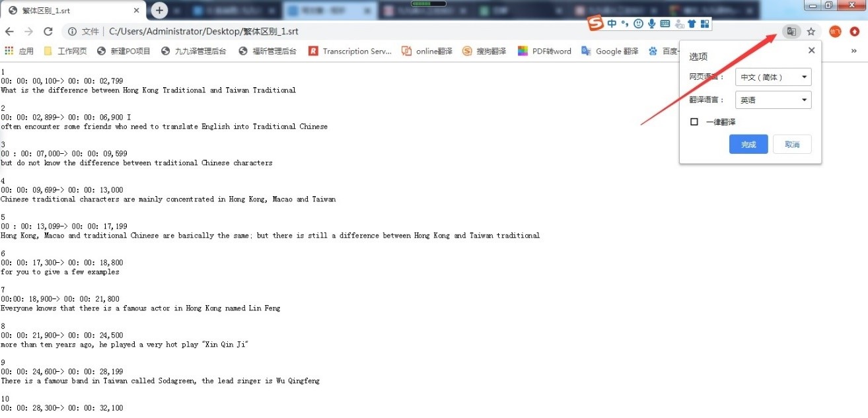The width and height of the screenshot is (868, 418).
Task: Expand the 网页语言 中文（简体） dropdown
Action: 773,77
